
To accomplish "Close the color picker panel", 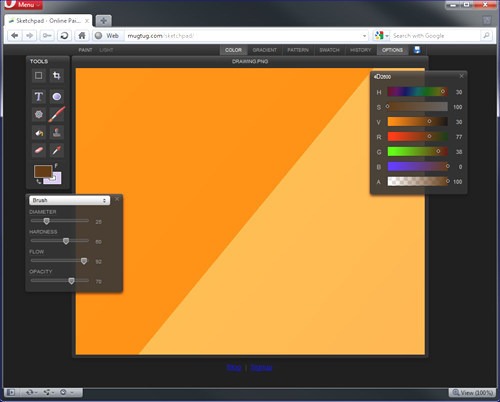I will click(x=461, y=76).
